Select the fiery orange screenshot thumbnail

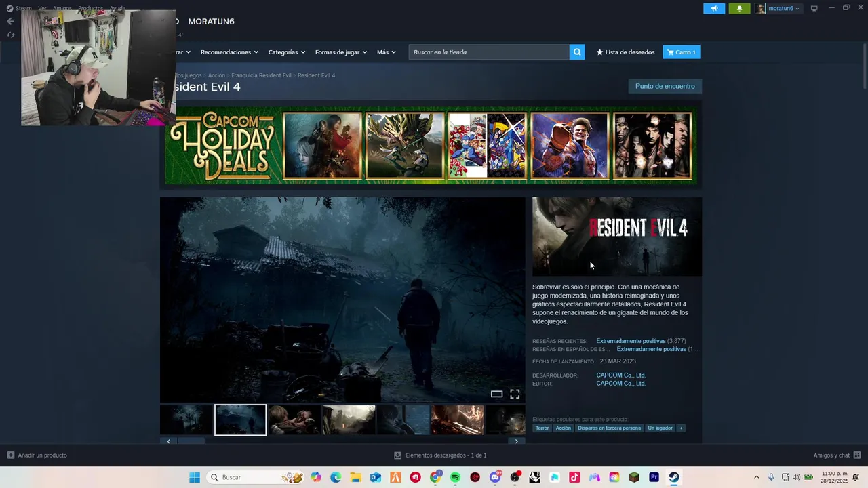pos(457,420)
